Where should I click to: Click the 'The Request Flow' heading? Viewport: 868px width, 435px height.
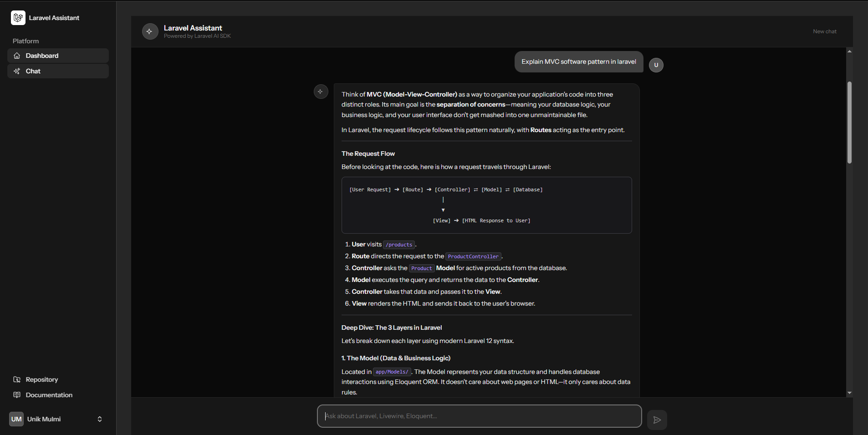click(368, 154)
